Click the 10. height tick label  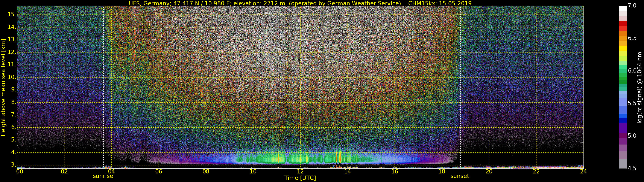coord(12,77)
